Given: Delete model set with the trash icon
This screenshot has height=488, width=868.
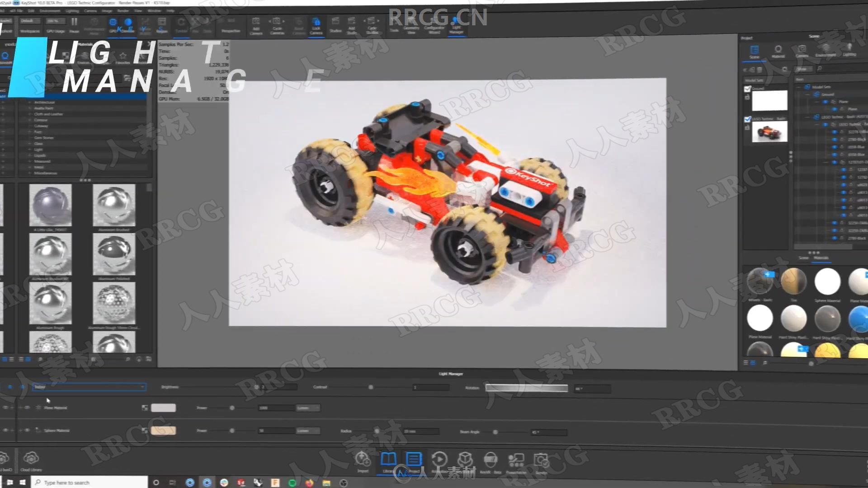Looking at the screenshot, I should pyautogui.click(x=759, y=70).
